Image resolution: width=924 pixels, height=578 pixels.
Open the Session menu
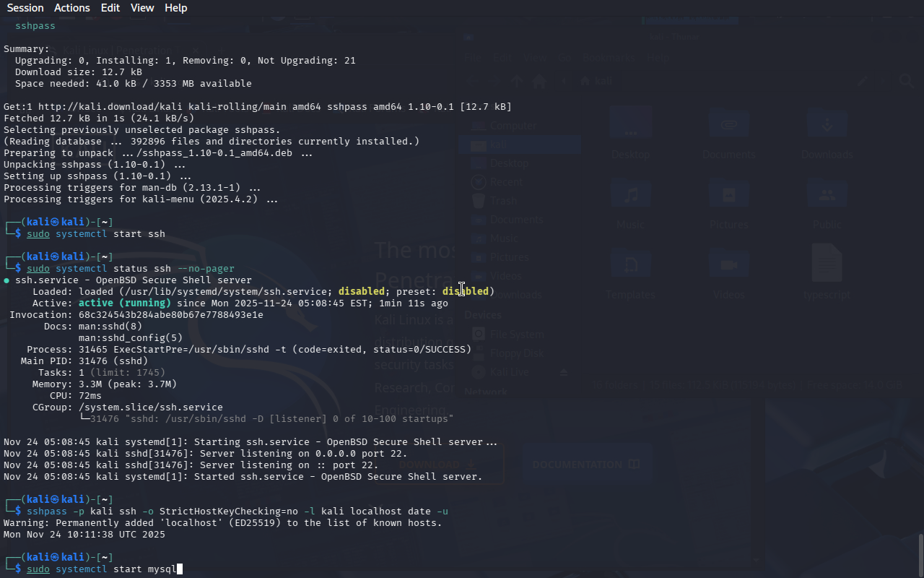pyautogui.click(x=25, y=8)
